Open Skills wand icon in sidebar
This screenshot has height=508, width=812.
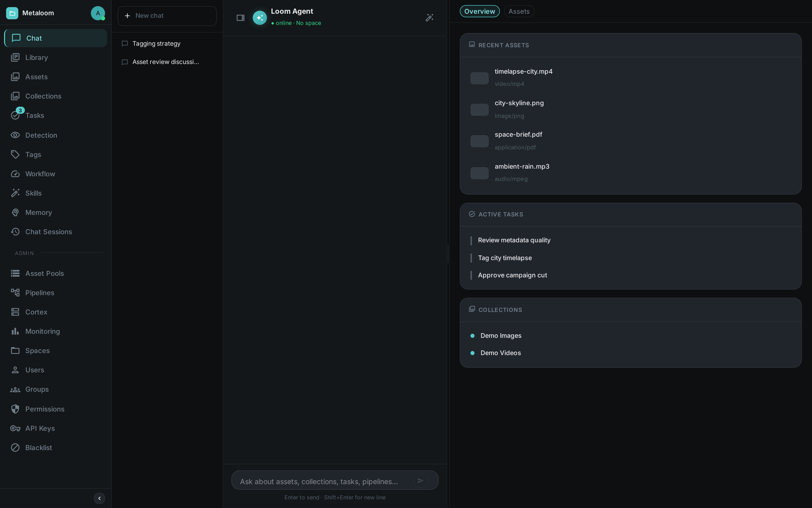[15, 193]
